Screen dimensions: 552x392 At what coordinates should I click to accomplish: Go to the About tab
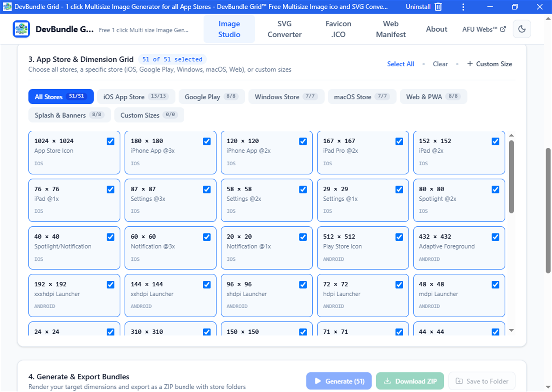[436, 29]
